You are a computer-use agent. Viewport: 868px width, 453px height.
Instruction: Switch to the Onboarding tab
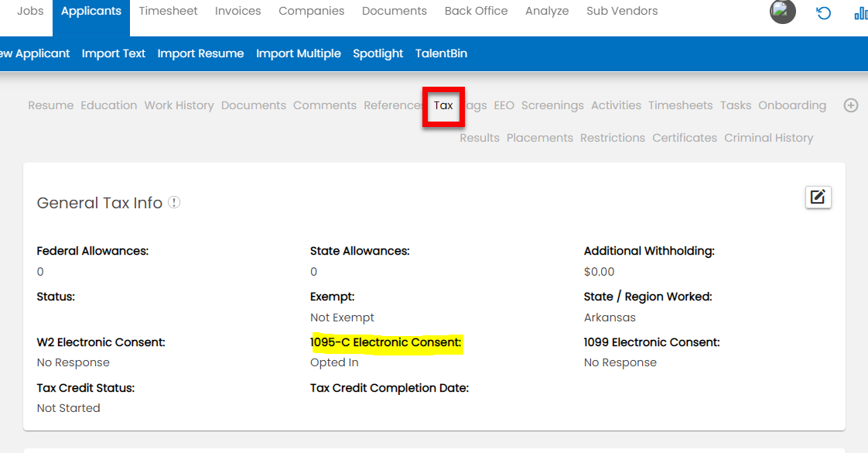tap(792, 105)
